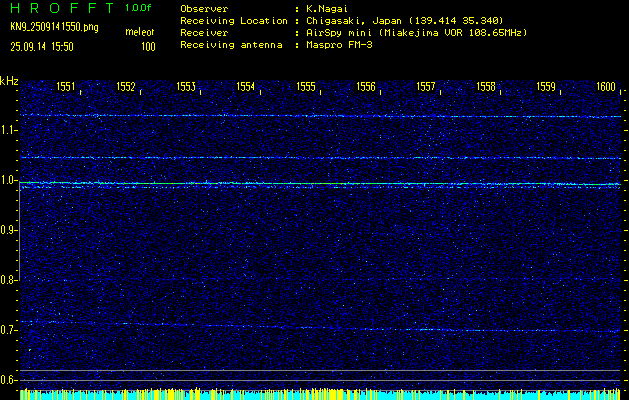Viewport: 629px width, 400px height.
Task: Click the 1556 time marker
Action: click(366, 86)
